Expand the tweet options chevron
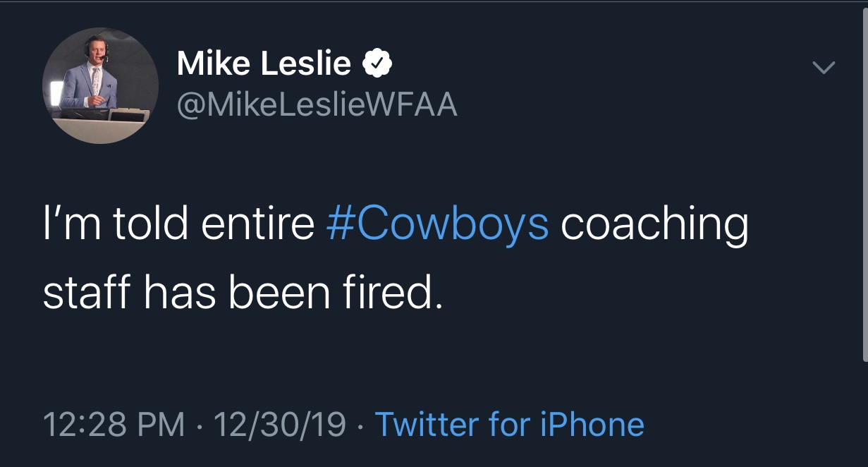The height and width of the screenshot is (467, 868). [823, 68]
